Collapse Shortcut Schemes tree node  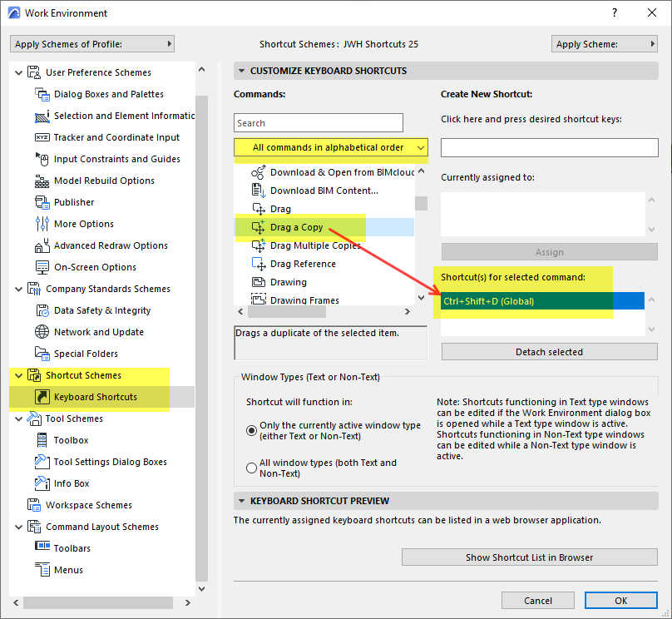[x=19, y=375]
